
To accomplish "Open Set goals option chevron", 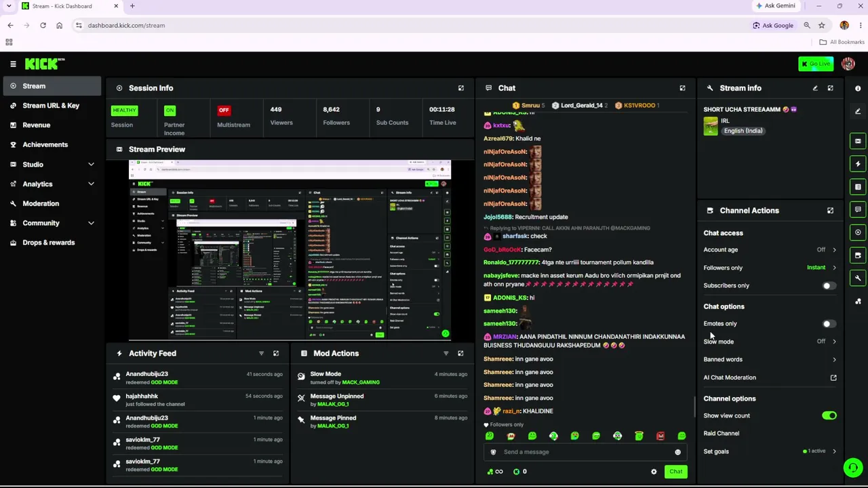I will tap(834, 451).
